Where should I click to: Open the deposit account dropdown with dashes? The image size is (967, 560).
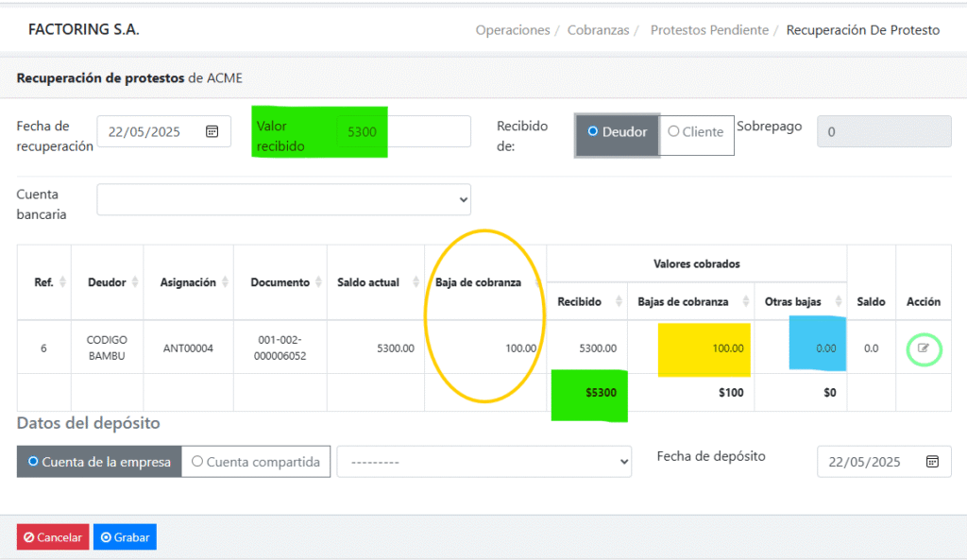[483, 462]
